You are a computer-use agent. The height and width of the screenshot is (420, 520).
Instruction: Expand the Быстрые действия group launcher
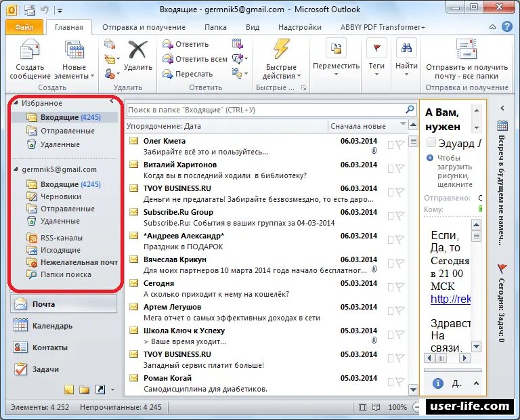[x=303, y=88]
